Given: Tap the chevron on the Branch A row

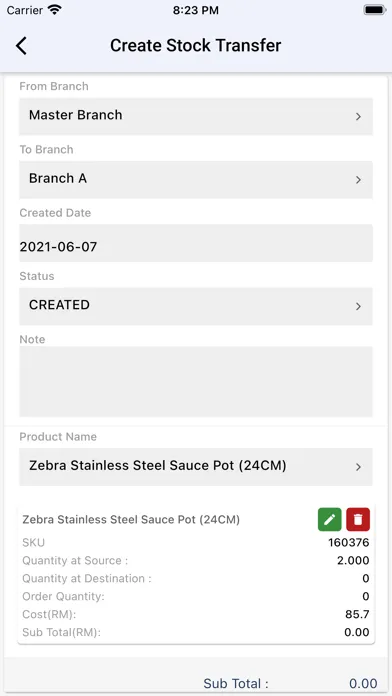Looking at the screenshot, I should 358,180.
